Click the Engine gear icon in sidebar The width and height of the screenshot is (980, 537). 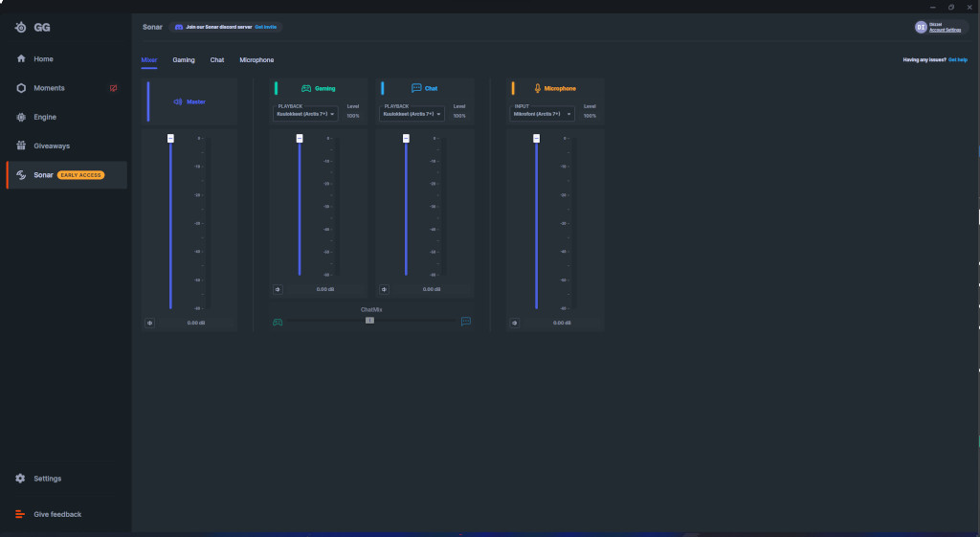click(21, 117)
